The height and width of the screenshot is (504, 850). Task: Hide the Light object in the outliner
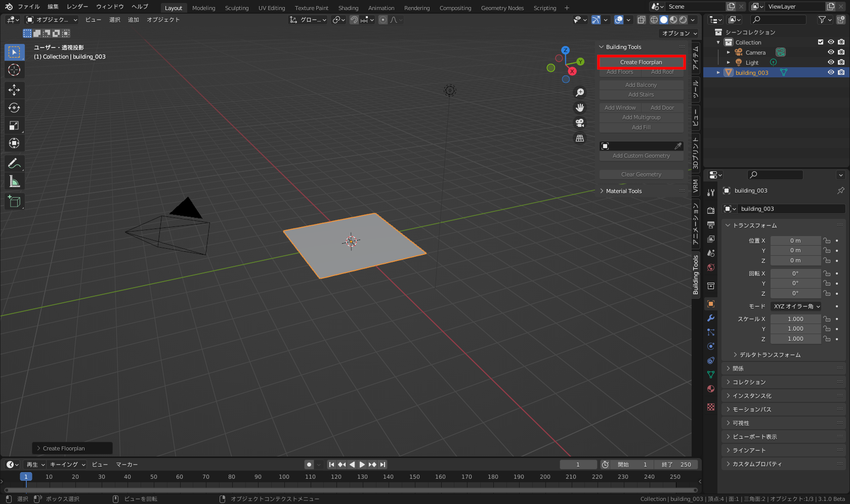tap(830, 62)
